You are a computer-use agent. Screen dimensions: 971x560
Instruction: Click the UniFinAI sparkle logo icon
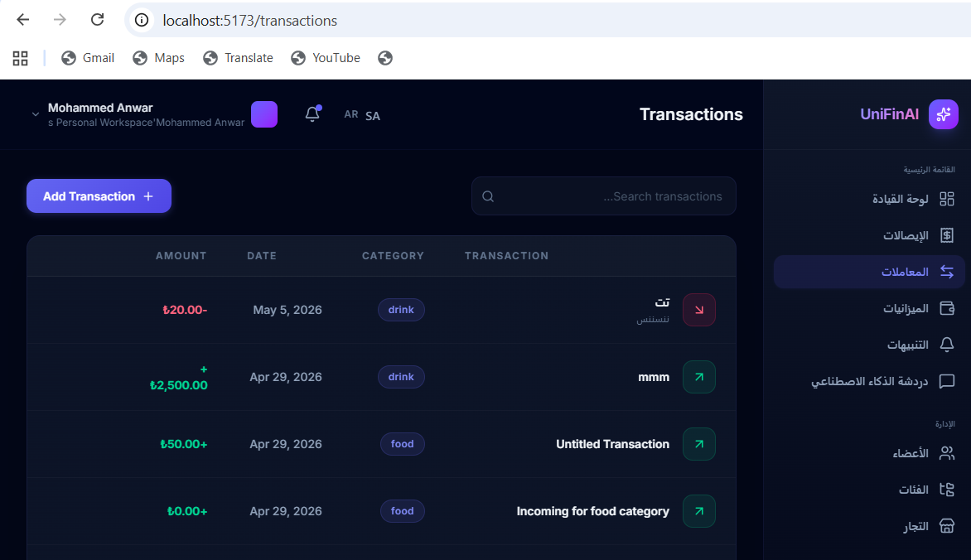click(x=943, y=114)
